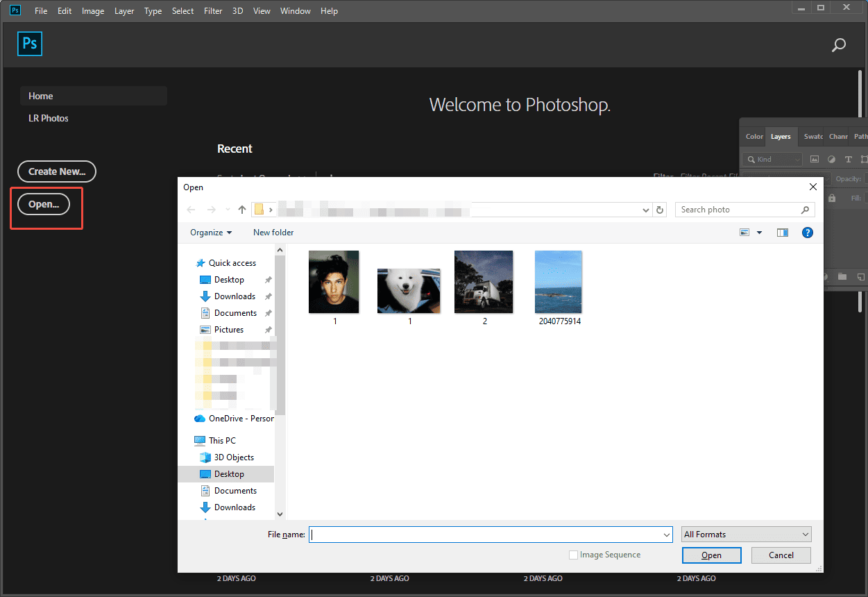Filter pixel layers in the Layers panel
This screenshot has height=597, width=868.
[815, 159]
